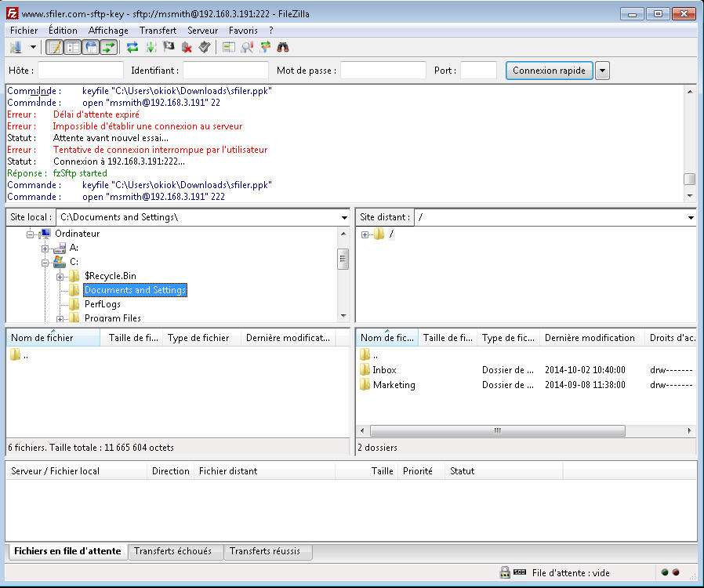704x588 pixels.
Task: Open the Serveur menu
Action: [202, 31]
